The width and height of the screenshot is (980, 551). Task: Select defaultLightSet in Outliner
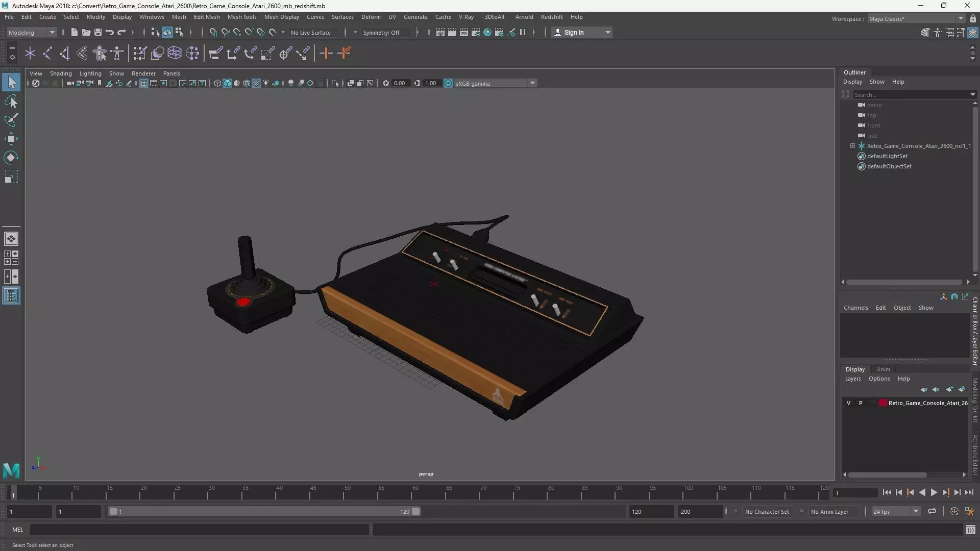(x=887, y=156)
